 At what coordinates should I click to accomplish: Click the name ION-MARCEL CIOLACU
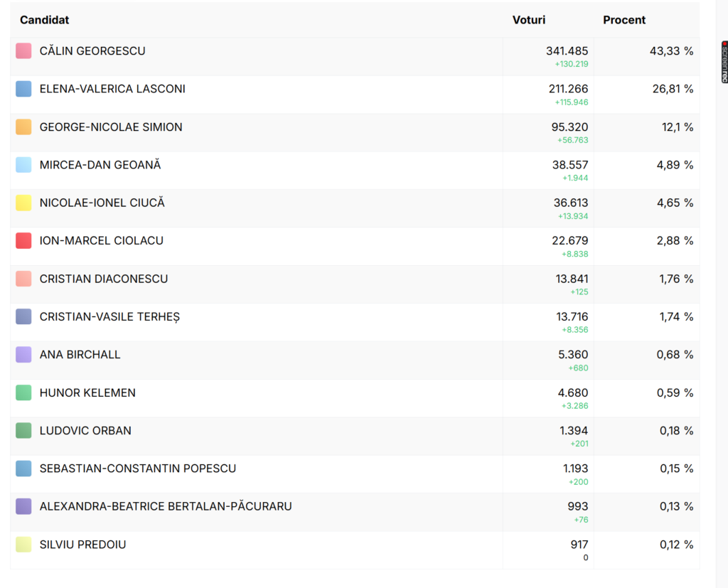[101, 240]
